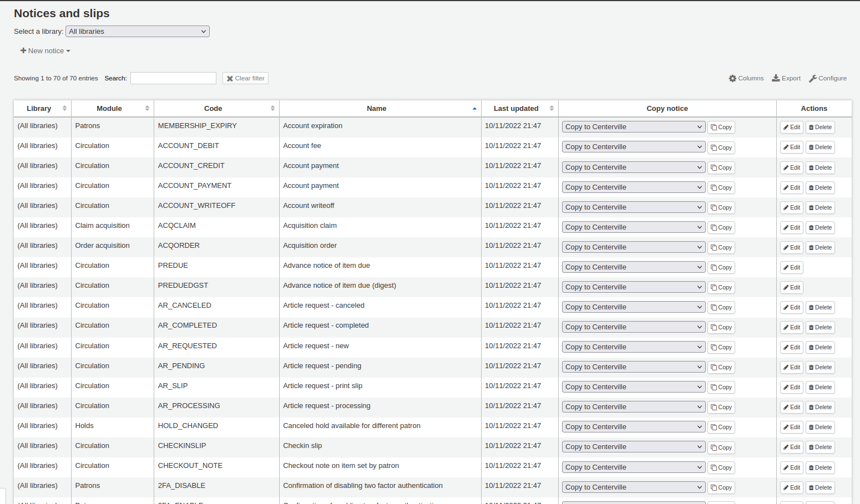Open copy destination dropdown for 2FA_DISABLE
The image size is (860, 504).
click(x=633, y=487)
